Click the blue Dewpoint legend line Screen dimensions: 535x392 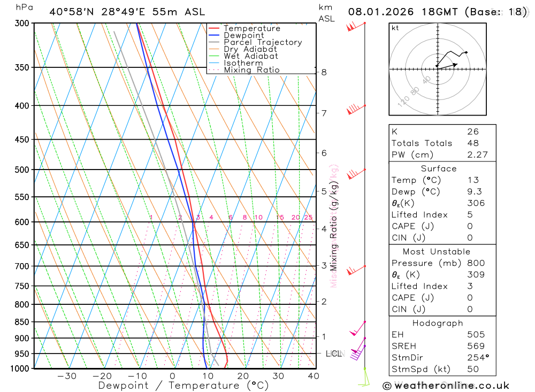213,35
